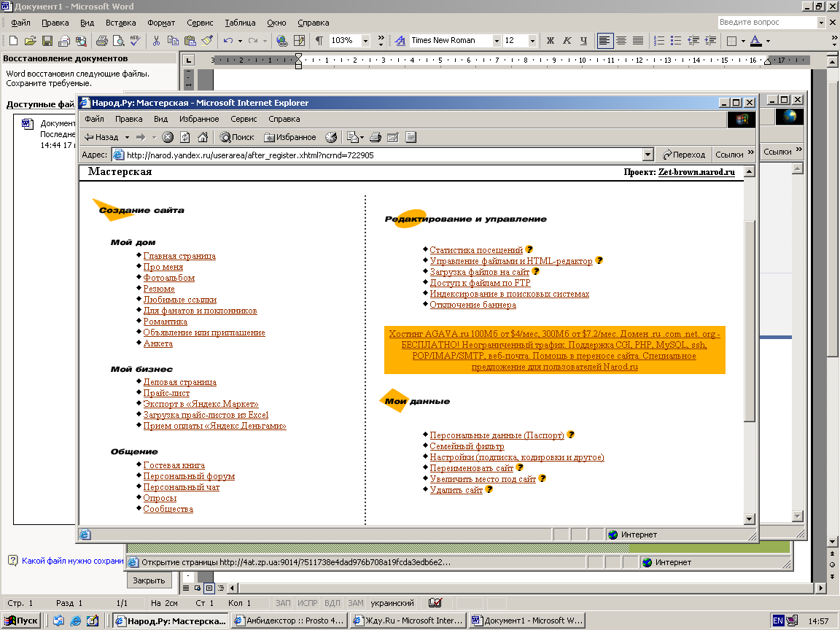Screen dimensions: 840x630
Task: Open the Формат menu in Word
Action: [161, 23]
